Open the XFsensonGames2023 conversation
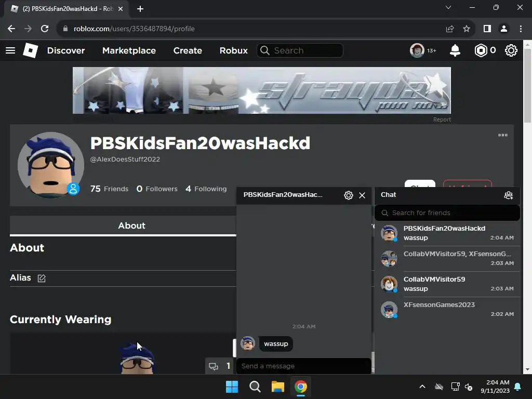This screenshot has width=532, height=399. 447,310
